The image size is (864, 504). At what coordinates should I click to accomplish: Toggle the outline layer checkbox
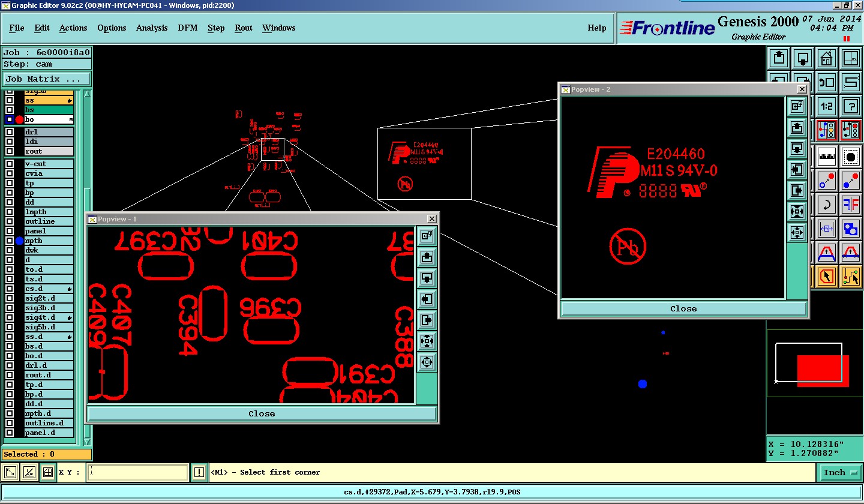(9, 221)
